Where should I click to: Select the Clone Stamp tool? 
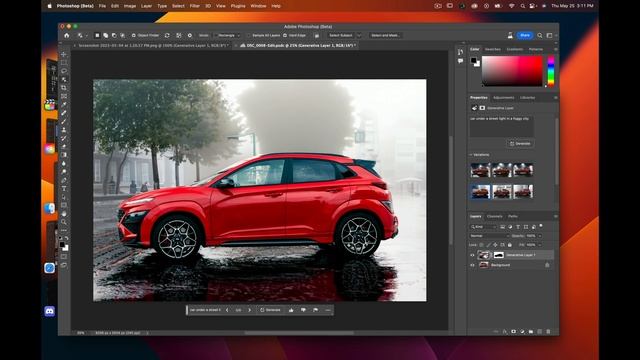tap(64, 129)
